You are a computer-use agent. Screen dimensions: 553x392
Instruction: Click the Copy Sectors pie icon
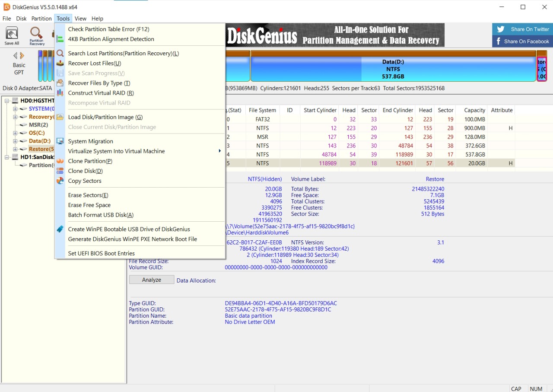[x=60, y=181]
